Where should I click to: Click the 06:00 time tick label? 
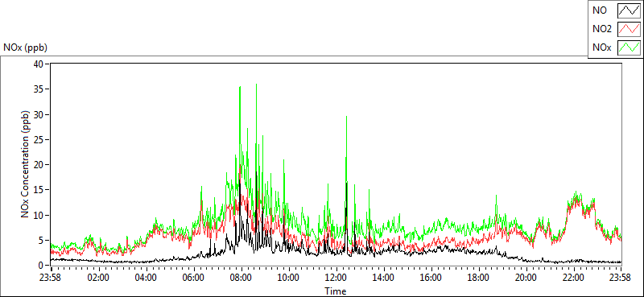[193, 277]
